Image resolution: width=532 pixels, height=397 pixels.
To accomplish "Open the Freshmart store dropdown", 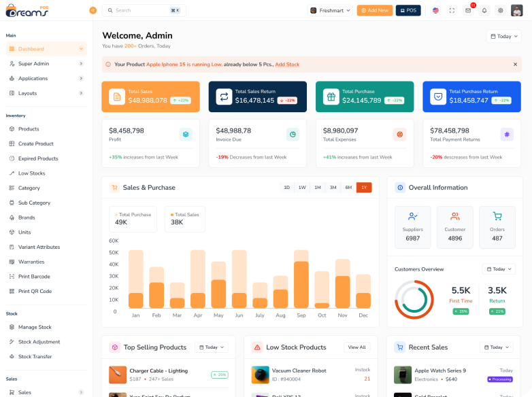I will point(330,10).
